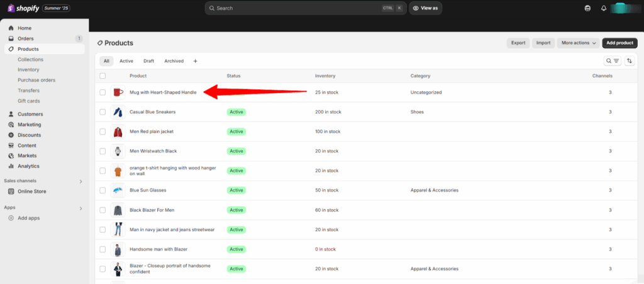This screenshot has width=644, height=284.
Task: Open Home from the sidebar
Action: (x=25, y=28)
